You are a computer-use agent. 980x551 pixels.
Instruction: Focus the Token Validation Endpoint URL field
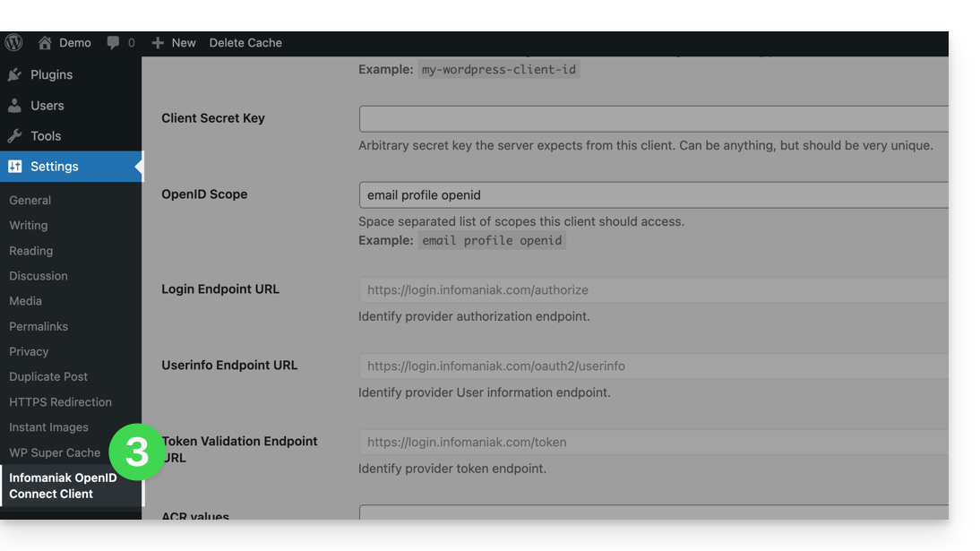click(x=654, y=443)
